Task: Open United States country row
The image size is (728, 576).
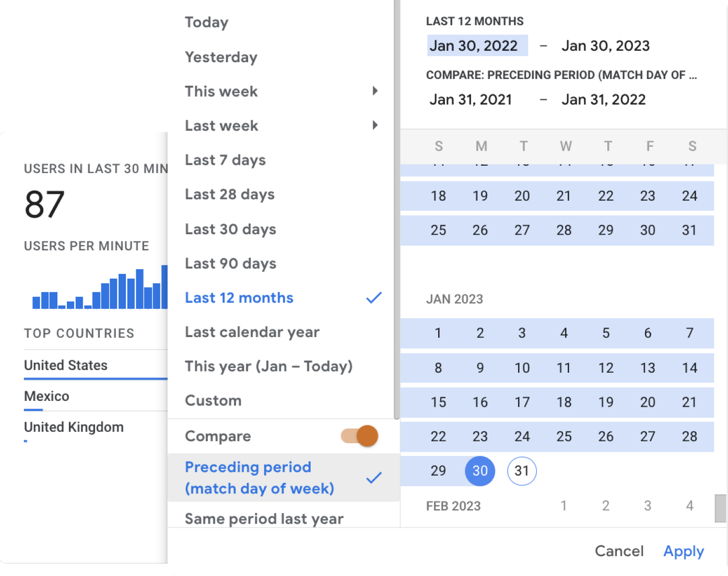Action: pyautogui.click(x=96, y=365)
